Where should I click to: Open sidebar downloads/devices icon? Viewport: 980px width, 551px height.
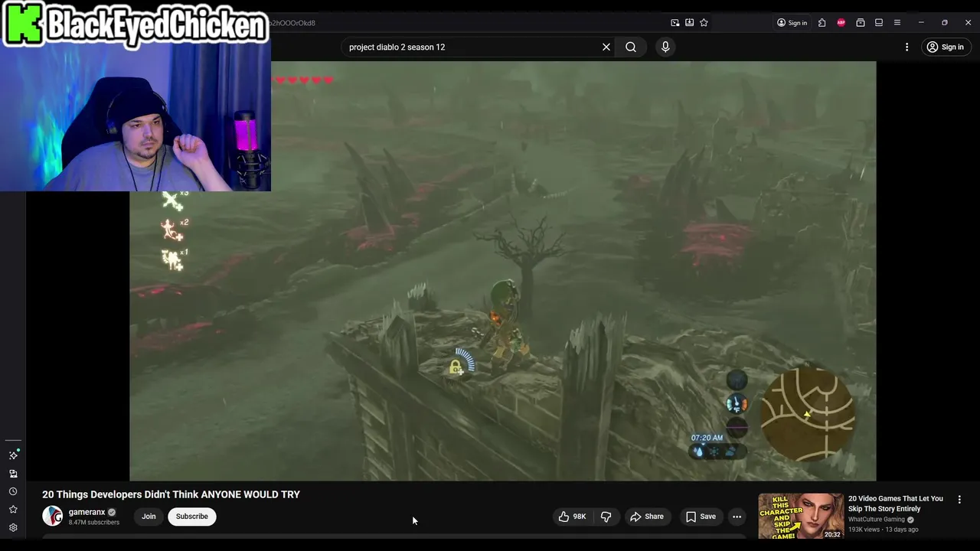click(x=13, y=474)
